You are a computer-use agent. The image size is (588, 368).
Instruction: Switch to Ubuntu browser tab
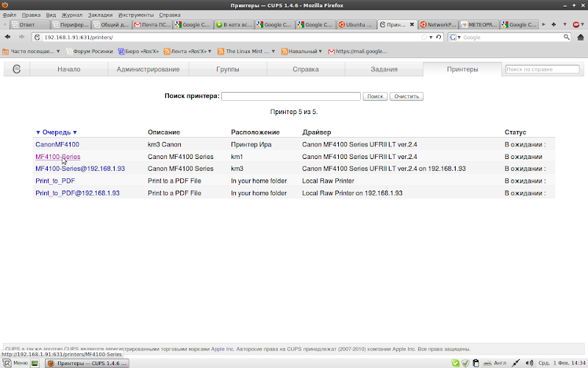[x=356, y=24]
